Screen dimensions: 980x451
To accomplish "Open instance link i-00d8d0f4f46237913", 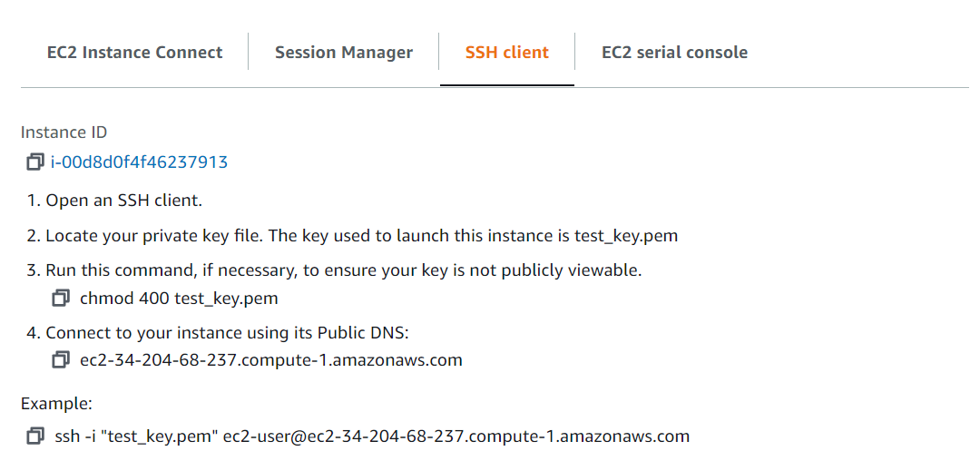I will (139, 162).
